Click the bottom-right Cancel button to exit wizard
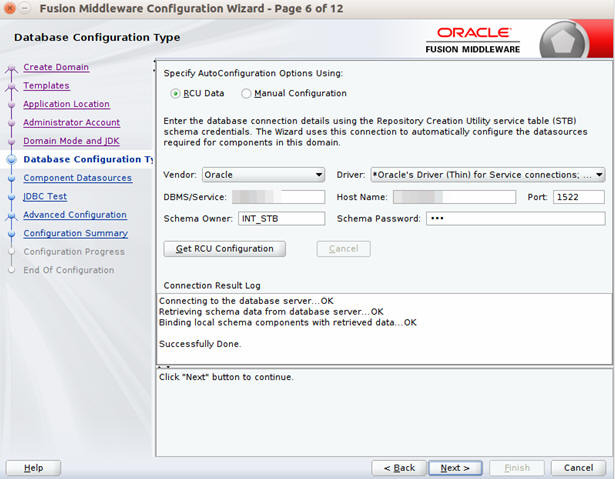The image size is (615, 479). (578, 468)
